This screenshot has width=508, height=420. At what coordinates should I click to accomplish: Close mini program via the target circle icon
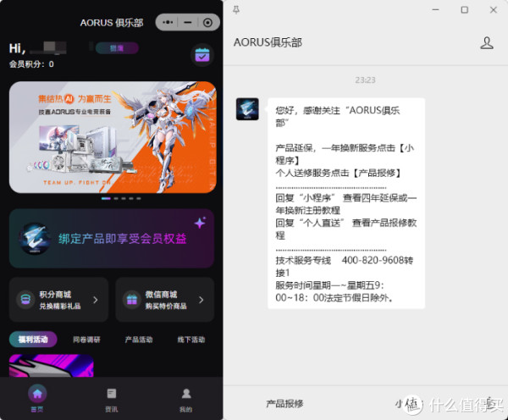point(207,22)
